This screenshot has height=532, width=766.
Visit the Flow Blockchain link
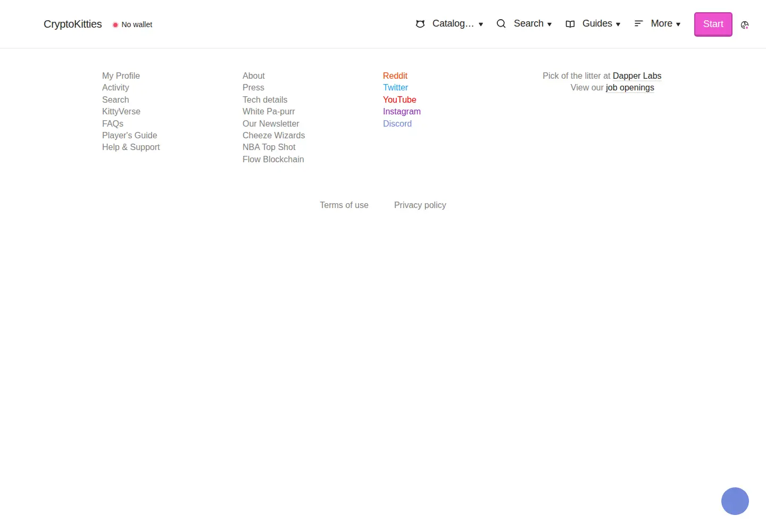[273, 159]
